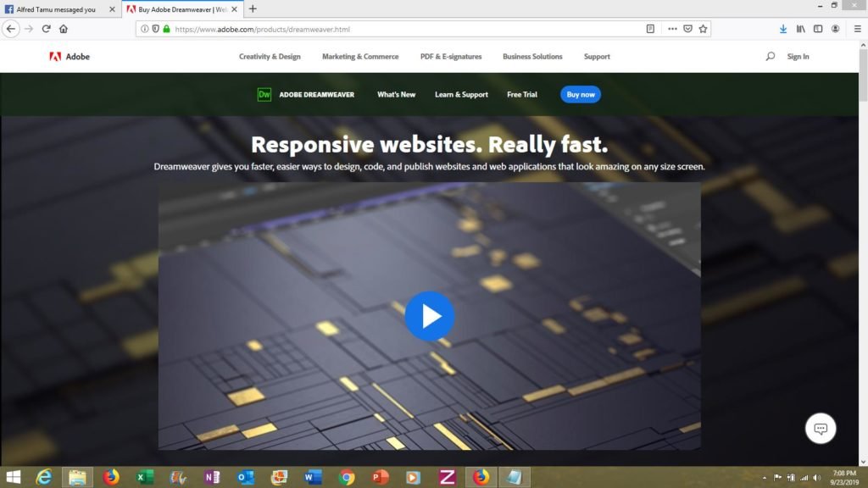Open Excel from the taskbar

145,477
